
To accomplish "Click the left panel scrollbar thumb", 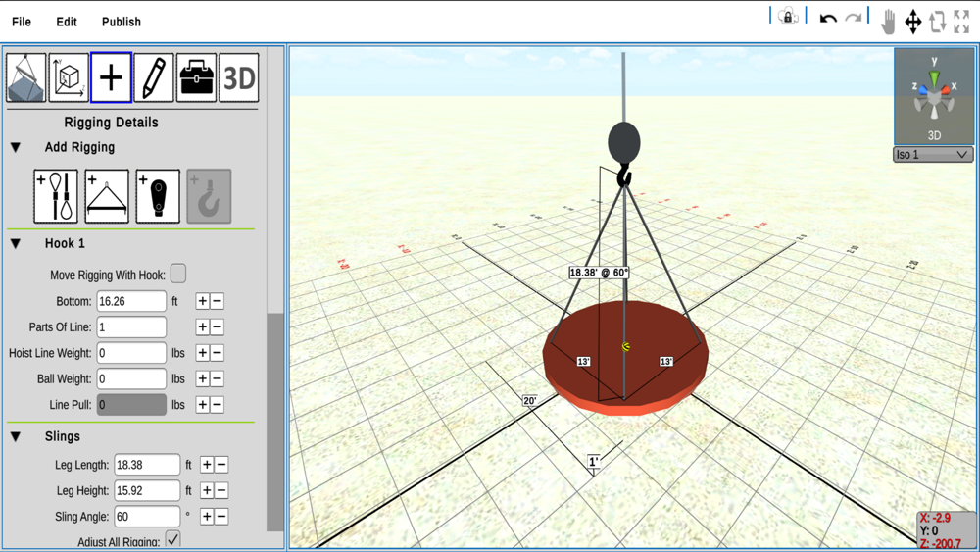I will coord(275,422).
